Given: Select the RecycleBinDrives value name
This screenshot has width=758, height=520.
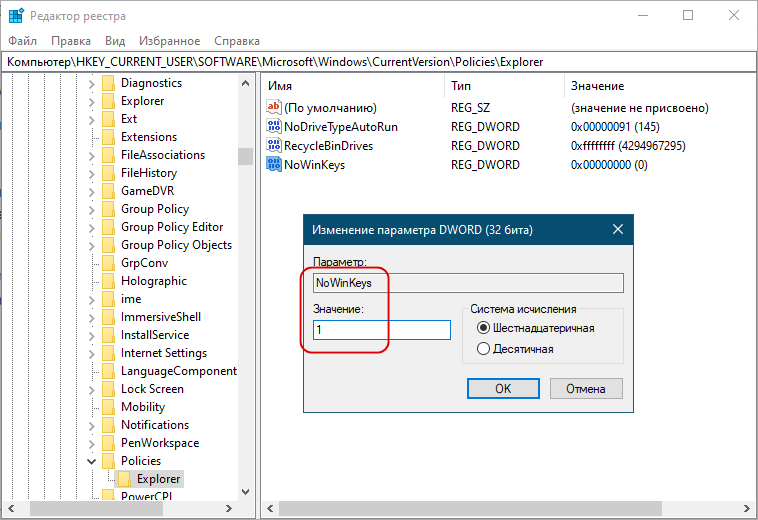Looking at the screenshot, I should (x=328, y=146).
